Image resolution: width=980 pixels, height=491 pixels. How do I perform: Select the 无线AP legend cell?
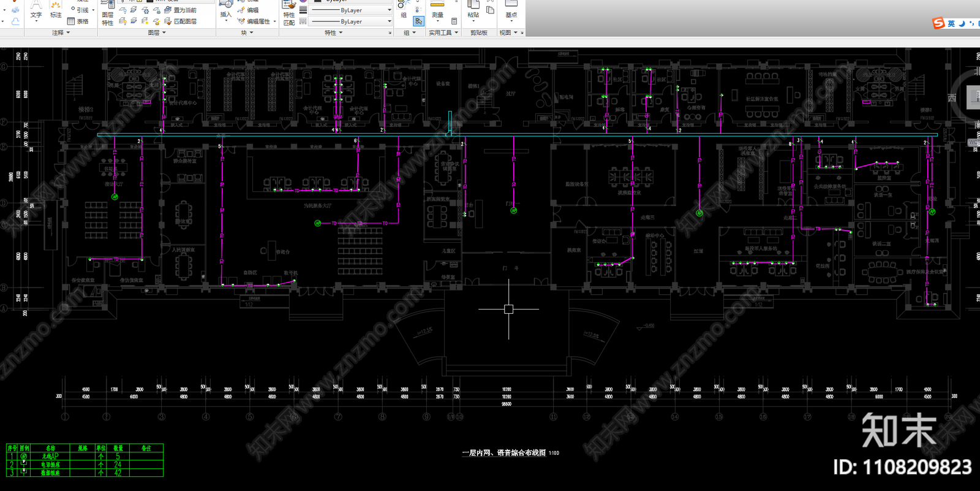(50, 457)
